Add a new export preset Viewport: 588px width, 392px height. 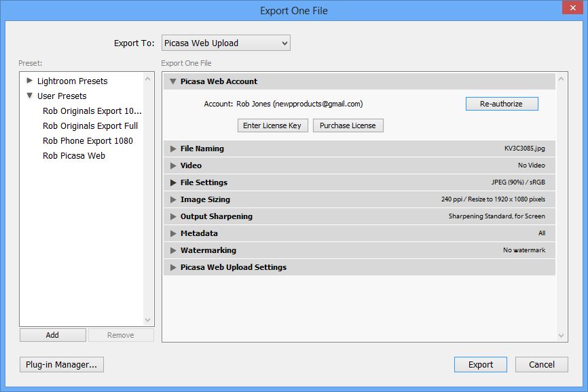(x=52, y=334)
